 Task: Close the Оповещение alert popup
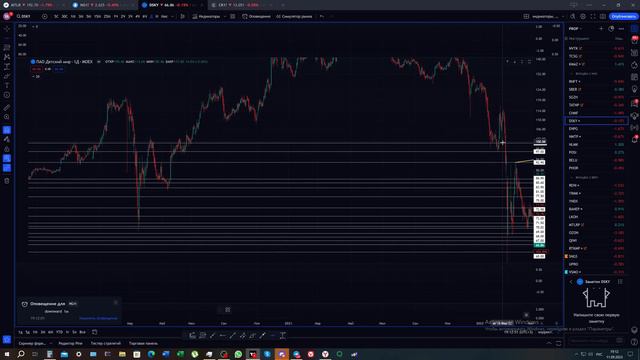pos(116,302)
